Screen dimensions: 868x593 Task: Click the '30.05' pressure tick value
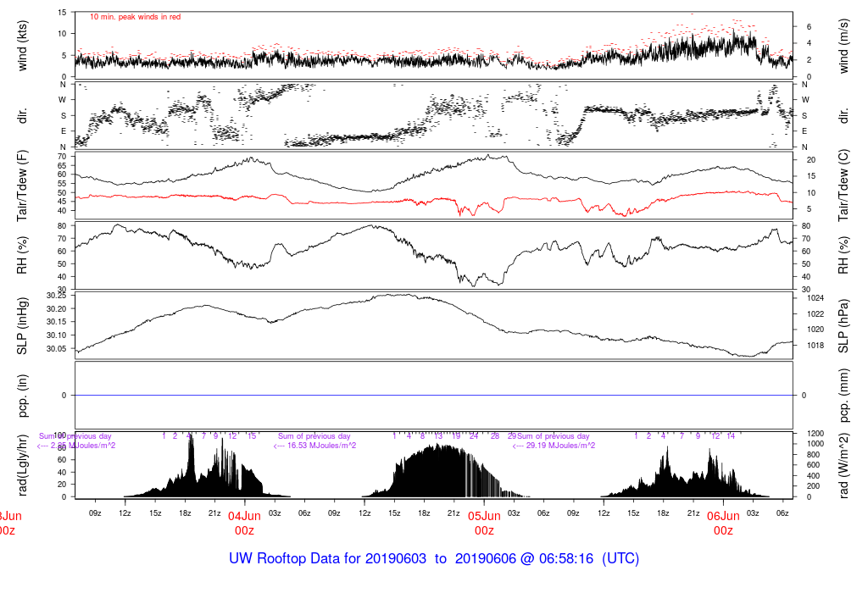[57, 349]
